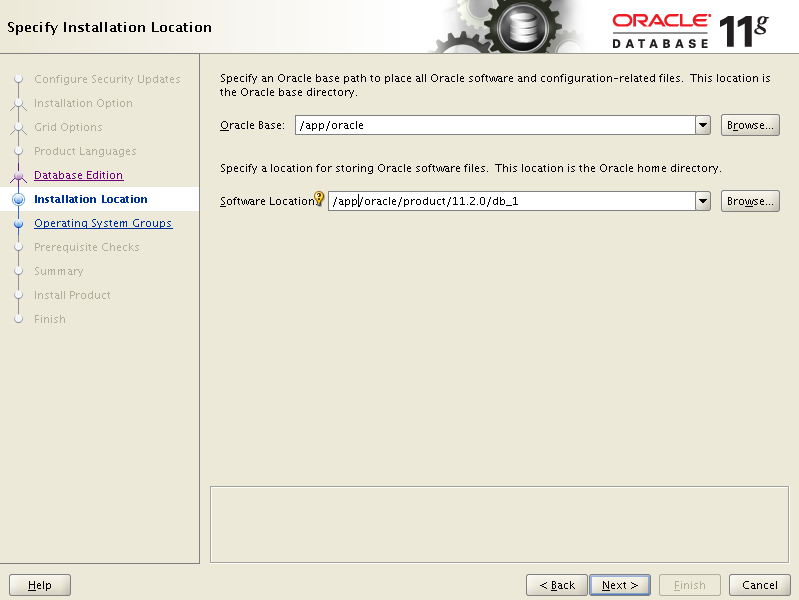The image size is (799, 600).
Task: Open the Software Location dropdown arrow
Action: coord(703,201)
